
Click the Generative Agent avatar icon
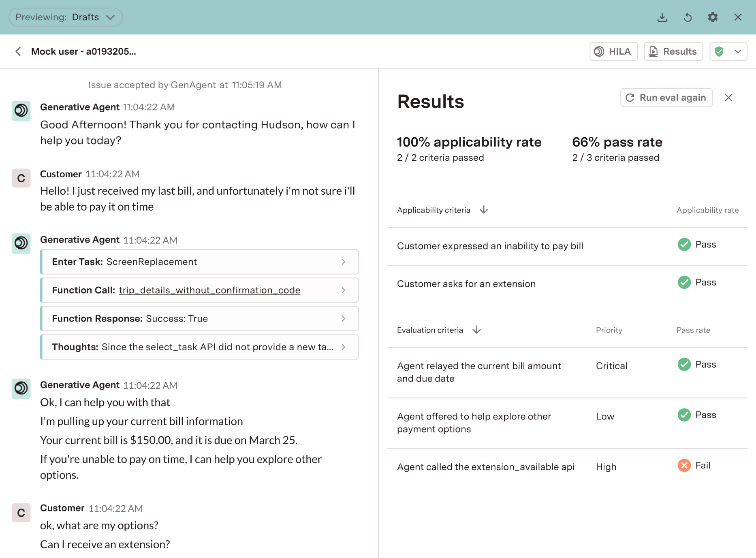[21, 111]
